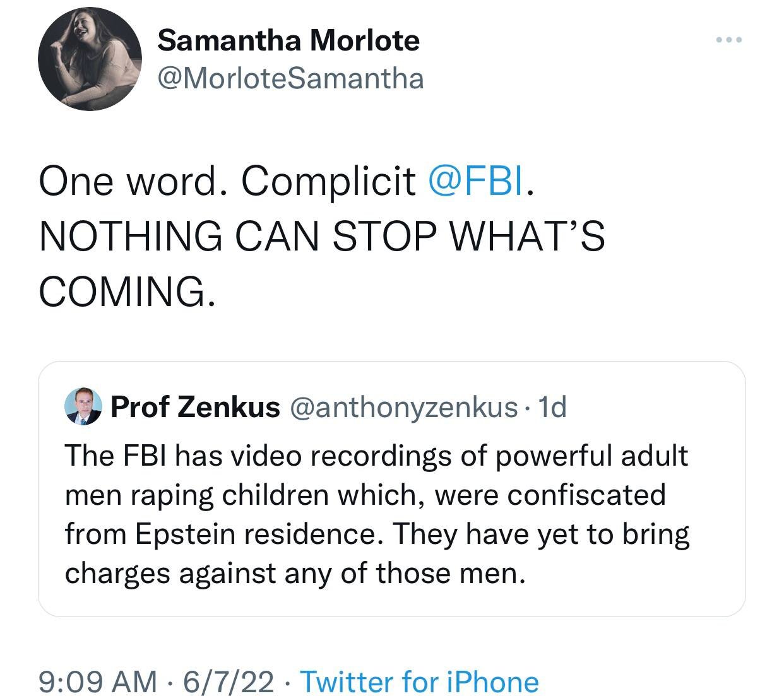
Task: Open Samantha Morlote's profile picture
Action: pos(90,59)
